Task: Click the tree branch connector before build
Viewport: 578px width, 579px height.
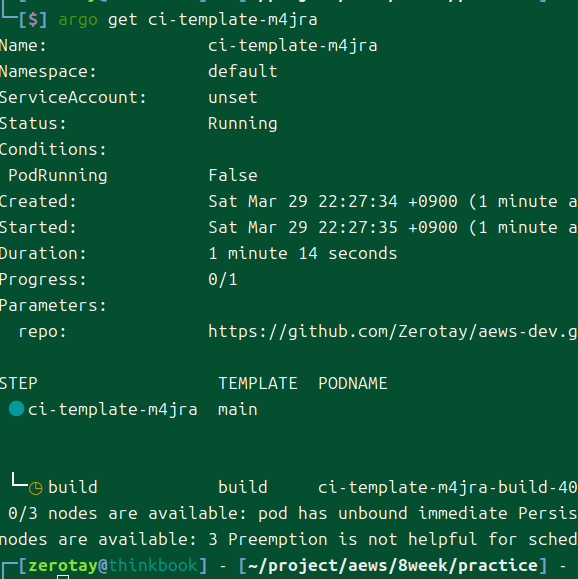Action: click(x=19, y=479)
